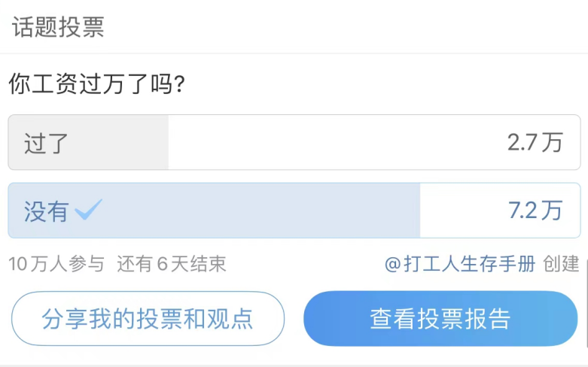Click the 10万人参与 participant count
Viewport: 588px width, 367px height.
[56, 264]
